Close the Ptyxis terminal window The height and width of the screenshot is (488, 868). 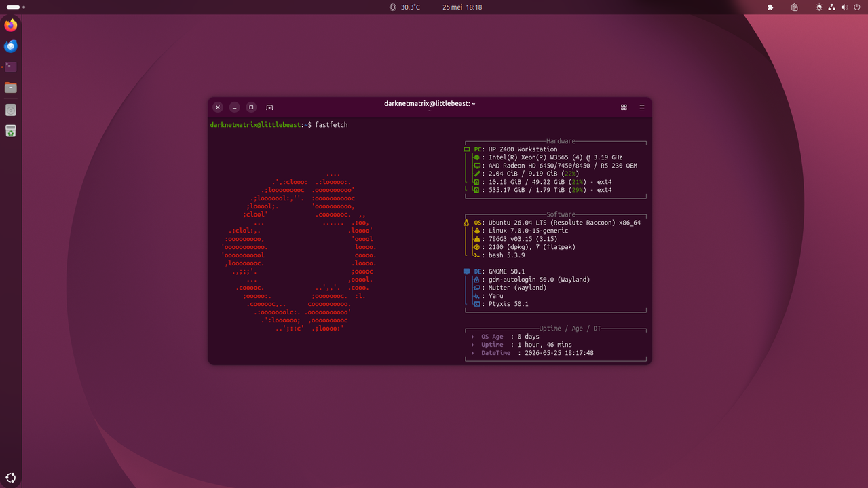click(x=218, y=107)
